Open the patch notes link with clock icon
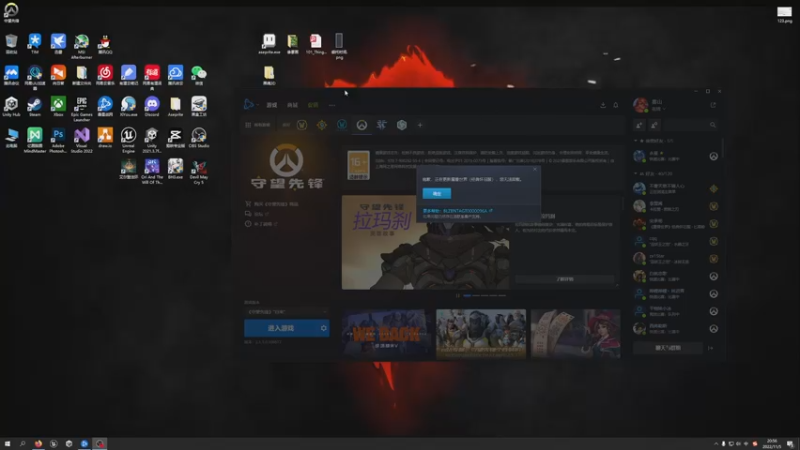The width and height of the screenshot is (800, 450). tap(261, 224)
